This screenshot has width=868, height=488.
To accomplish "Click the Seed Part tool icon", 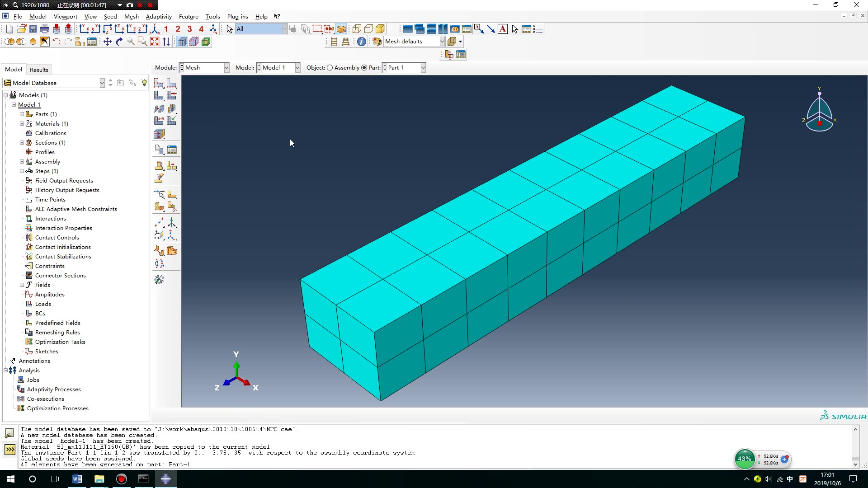I will (x=159, y=83).
